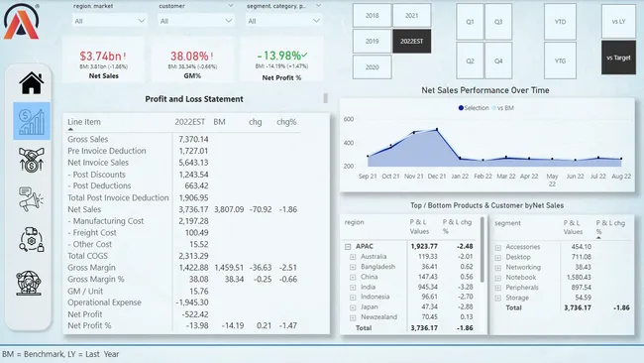
Task: Click the Net Sales KPI card
Action: (x=103, y=60)
